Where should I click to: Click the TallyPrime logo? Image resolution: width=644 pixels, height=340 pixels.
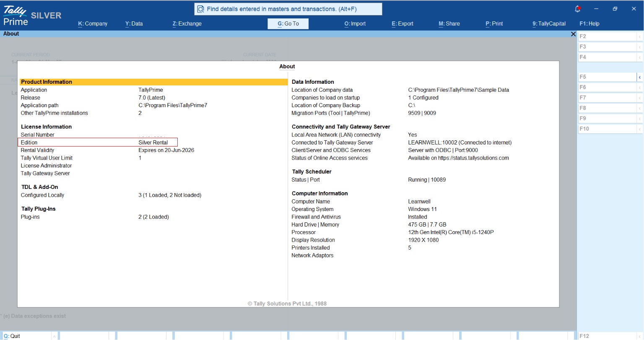pos(15,16)
